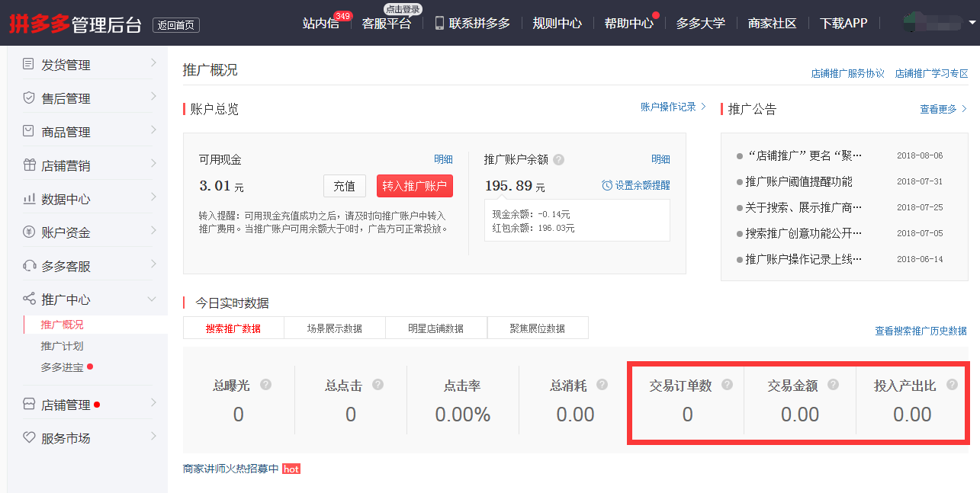The image size is (980, 493).
Task: Open the 查看搜索推广历史数据 link
Action: [921, 331]
